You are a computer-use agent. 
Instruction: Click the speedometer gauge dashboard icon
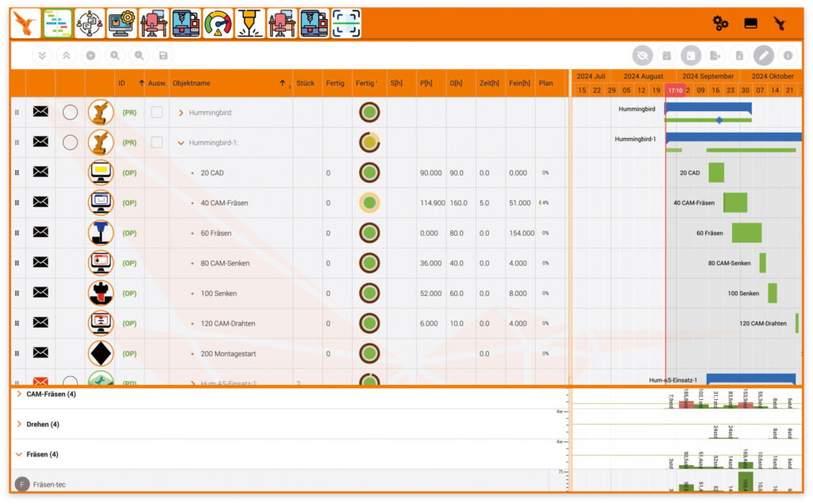click(218, 24)
